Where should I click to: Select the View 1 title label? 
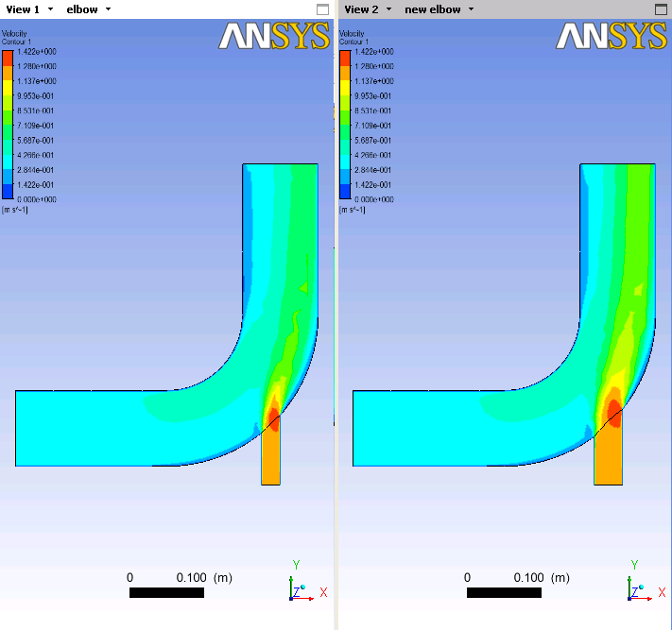[x=23, y=9]
